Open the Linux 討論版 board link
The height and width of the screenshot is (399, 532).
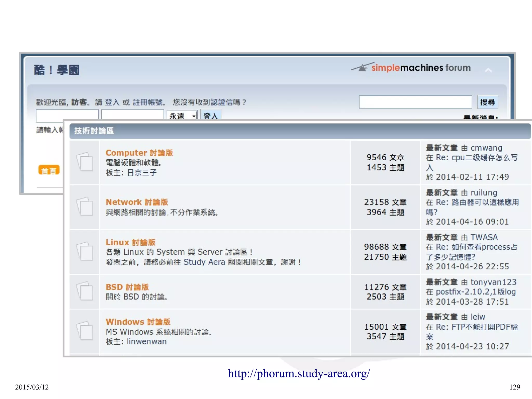(130, 242)
